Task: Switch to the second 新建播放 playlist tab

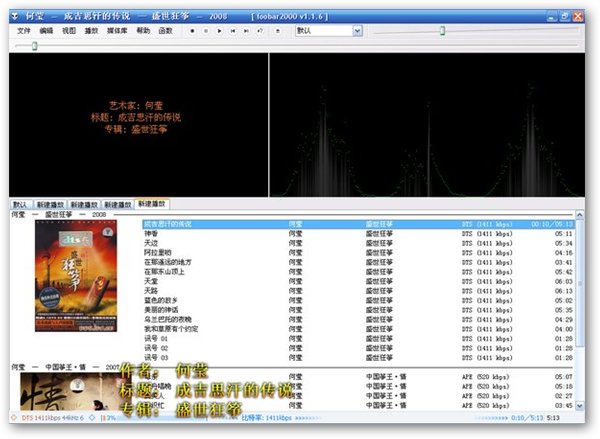Action: (x=84, y=205)
